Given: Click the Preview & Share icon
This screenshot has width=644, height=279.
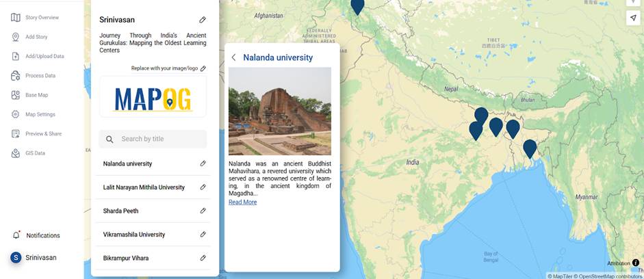Looking at the screenshot, I should tap(16, 134).
